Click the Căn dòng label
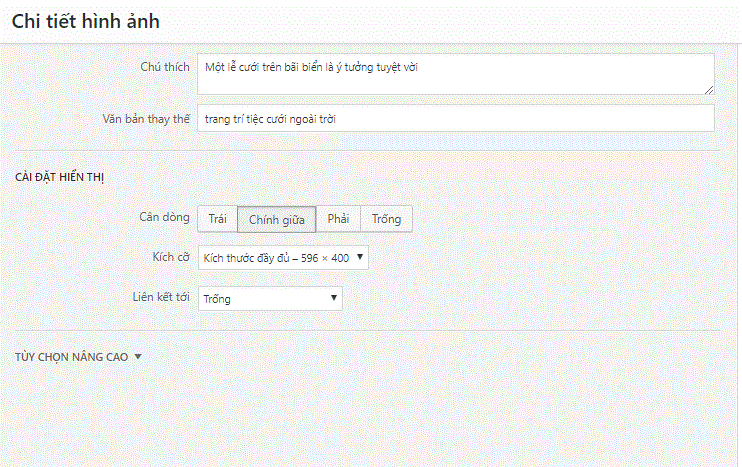This screenshot has width=742, height=467. click(x=164, y=217)
